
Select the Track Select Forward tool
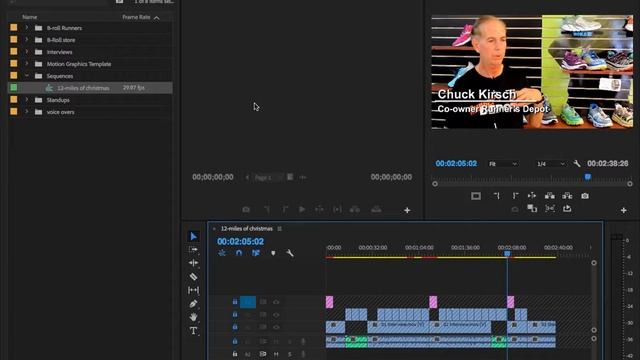click(x=193, y=249)
